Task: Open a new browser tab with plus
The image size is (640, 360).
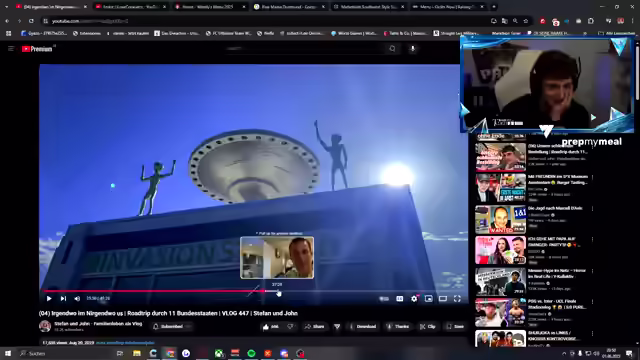Action: point(494,7)
